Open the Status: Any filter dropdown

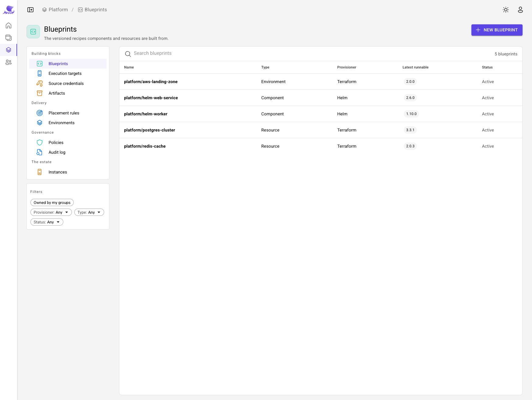pos(47,222)
